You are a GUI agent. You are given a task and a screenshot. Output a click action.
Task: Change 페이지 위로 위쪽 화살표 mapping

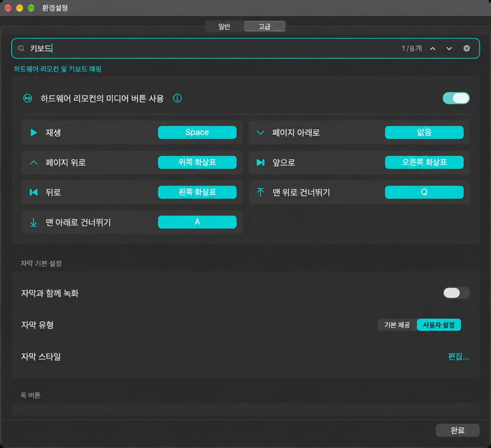click(197, 162)
